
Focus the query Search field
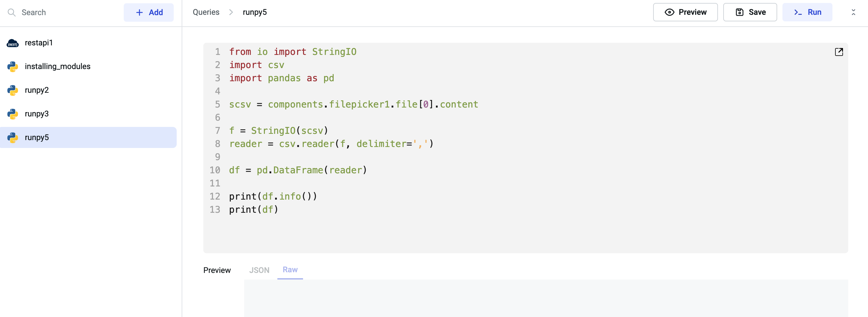coord(67,12)
